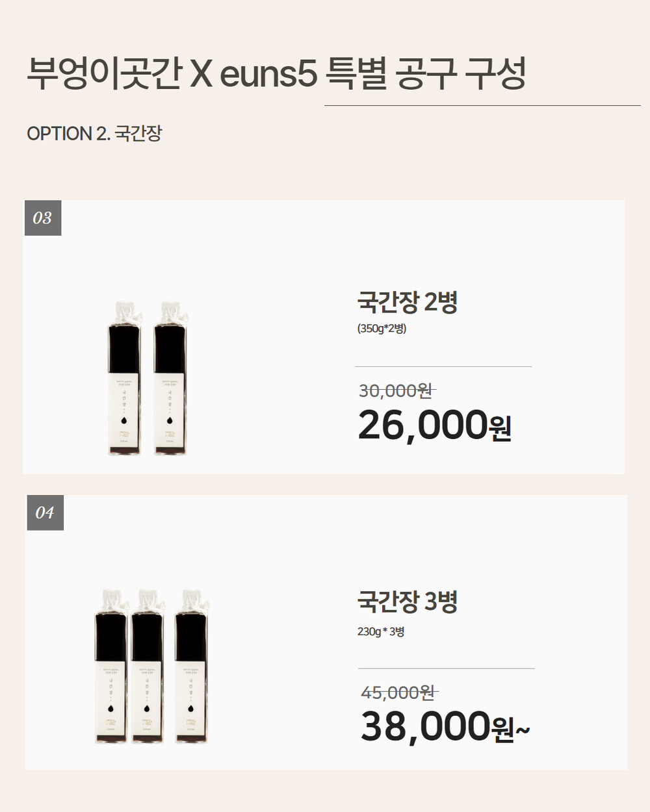Click the crossed-out 30,000원 original price
Screen dimensions: 650x812
click(x=396, y=390)
